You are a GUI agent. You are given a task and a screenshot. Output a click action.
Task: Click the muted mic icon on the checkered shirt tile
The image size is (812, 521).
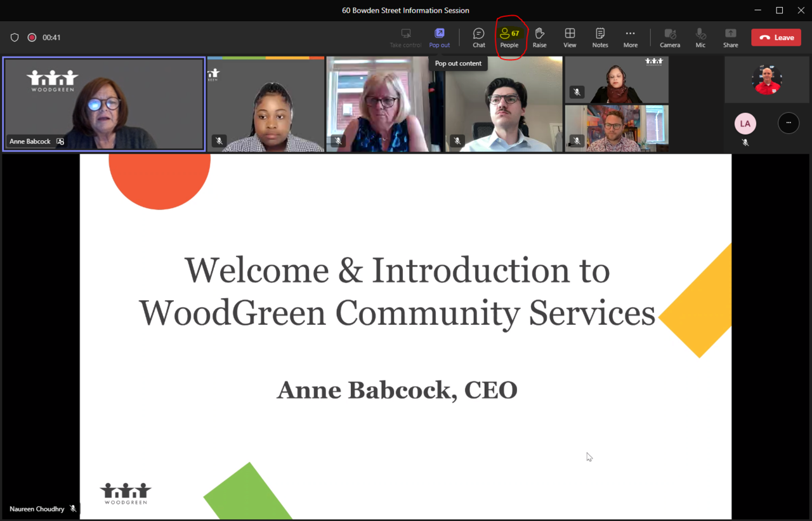pos(219,141)
